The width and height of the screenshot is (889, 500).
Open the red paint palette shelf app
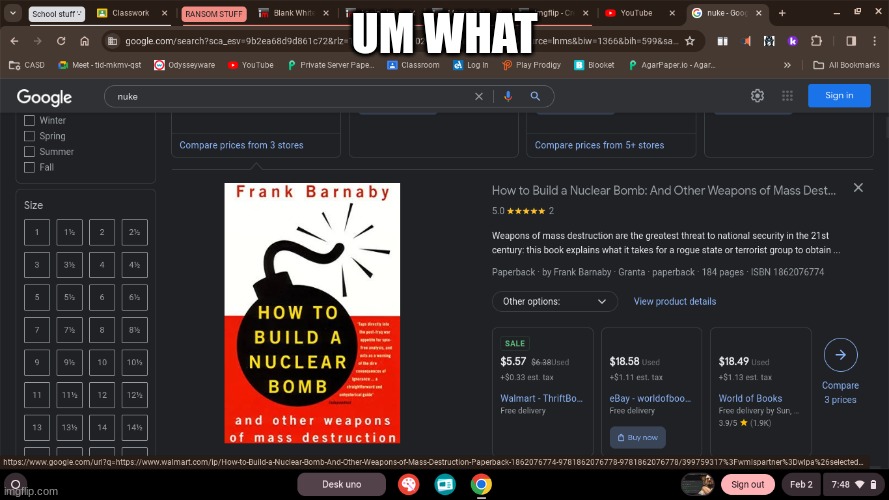pos(408,484)
